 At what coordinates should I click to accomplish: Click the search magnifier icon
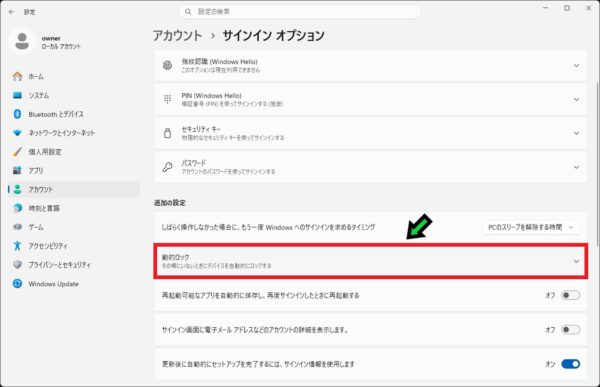pos(188,12)
